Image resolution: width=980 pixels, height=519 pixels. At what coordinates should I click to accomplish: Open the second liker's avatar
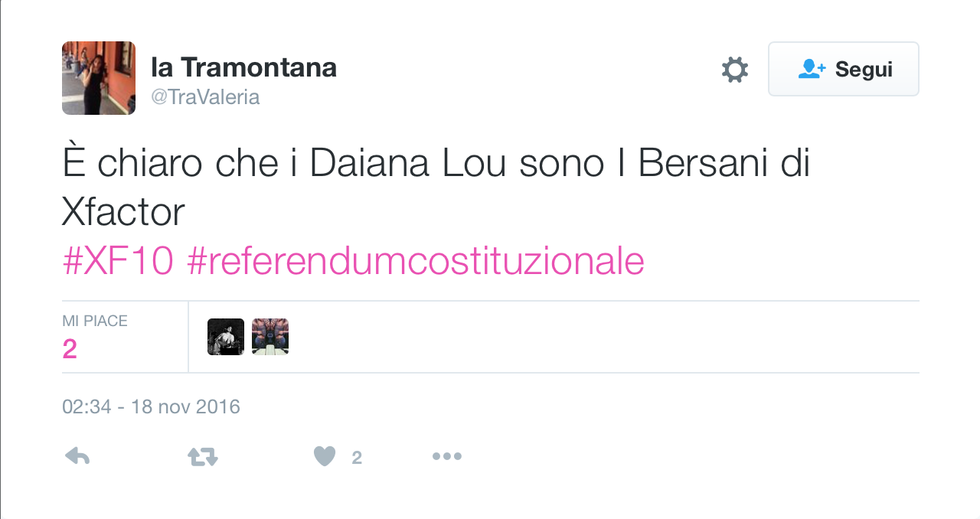[x=270, y=337]
